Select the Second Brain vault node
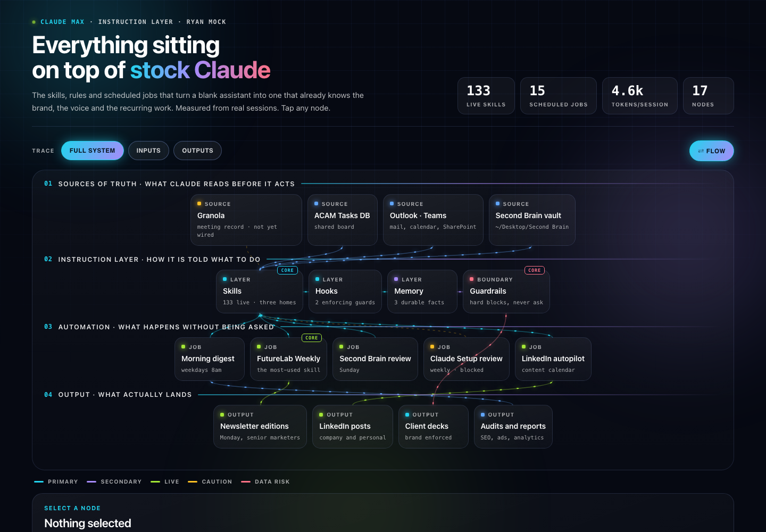 [x=532, y=220]
